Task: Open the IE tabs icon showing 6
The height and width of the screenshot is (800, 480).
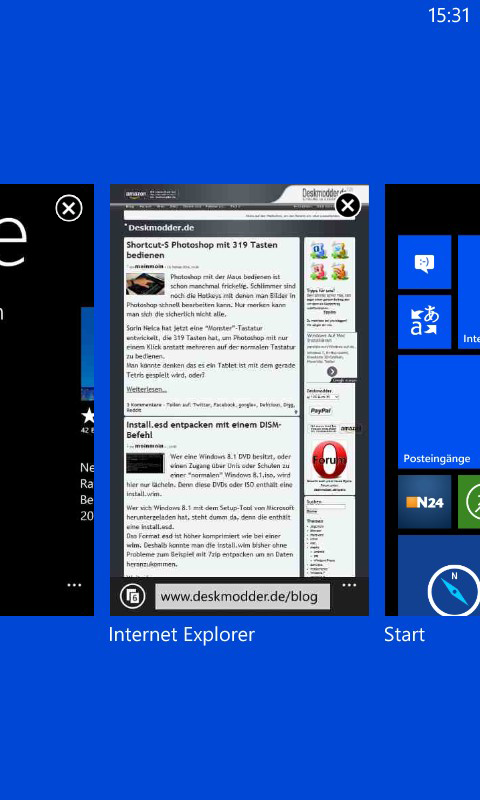Action: click(x=133, y=596)
